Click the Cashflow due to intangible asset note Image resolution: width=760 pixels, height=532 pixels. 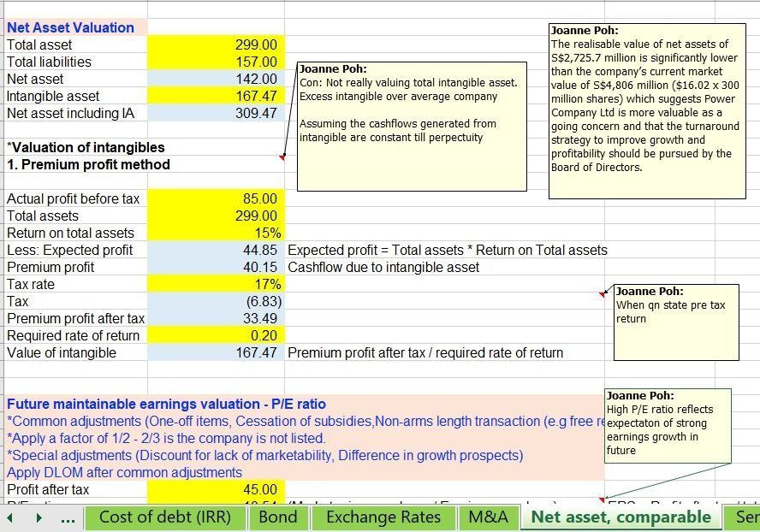383,268
